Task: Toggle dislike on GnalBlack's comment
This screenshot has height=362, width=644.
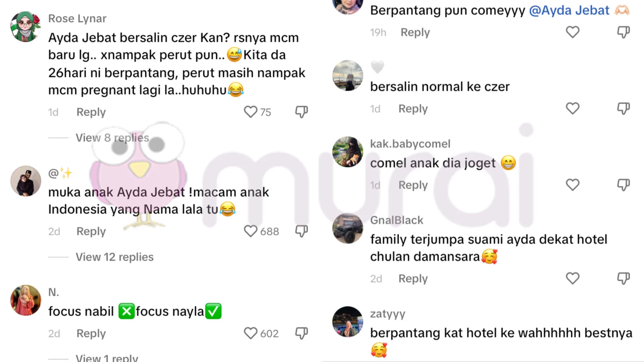Action: 624,278
